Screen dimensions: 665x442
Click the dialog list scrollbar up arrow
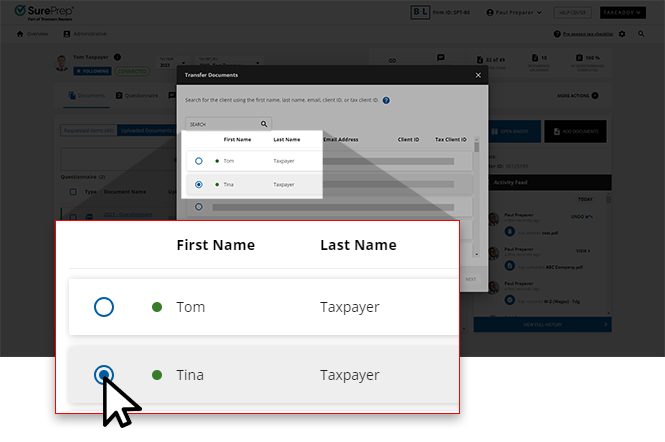pyautogui.click(x=477, y=139)
